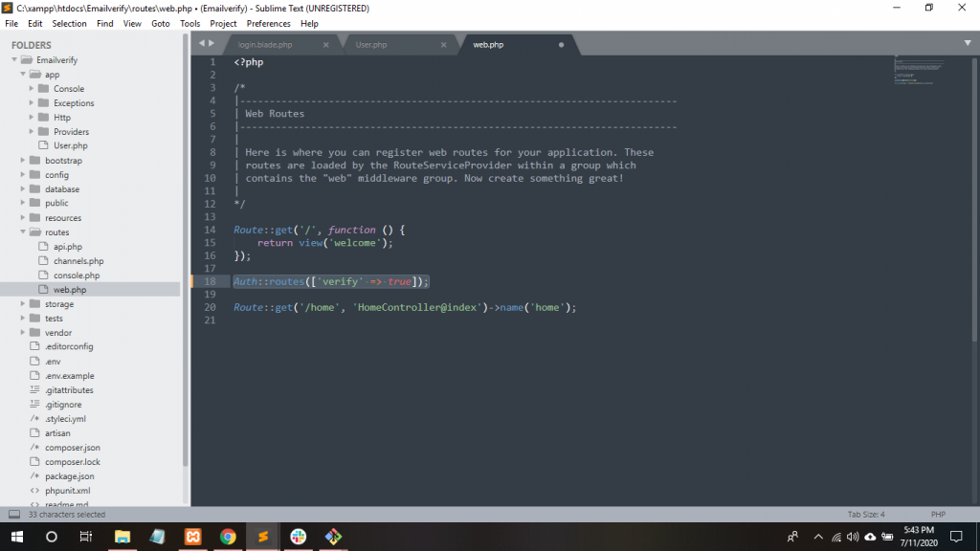Open api.php in the sidebar
This screenshot has height=551, width=980.
click(x=67, y=247)
